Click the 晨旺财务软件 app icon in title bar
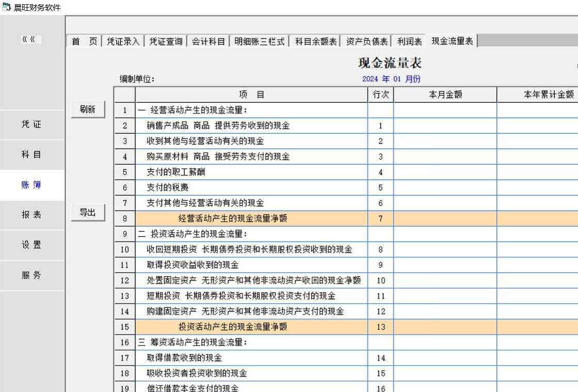The height and width of the screenshot is (392, 578). [x=6, y=7]
